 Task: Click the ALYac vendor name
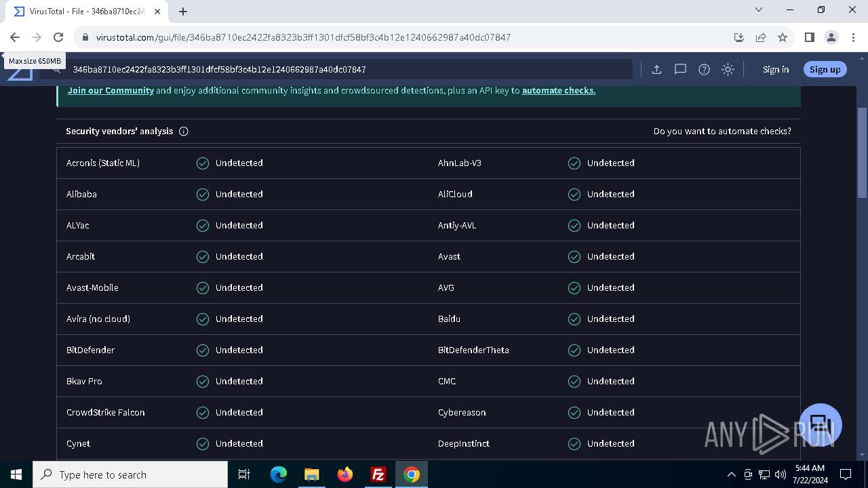77,225
